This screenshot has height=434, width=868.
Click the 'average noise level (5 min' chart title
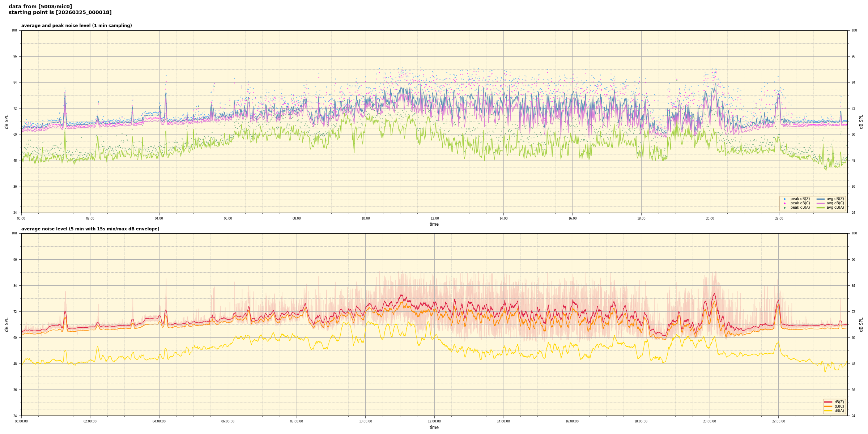(x=90, y=229)
